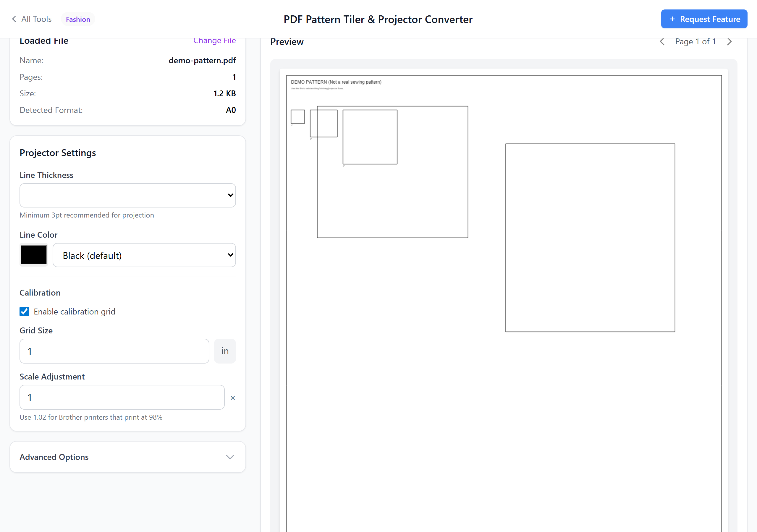The width and height of the screenshot is (757, 532).
Task: Click the Request Feature button
Action: click(704, 19)
